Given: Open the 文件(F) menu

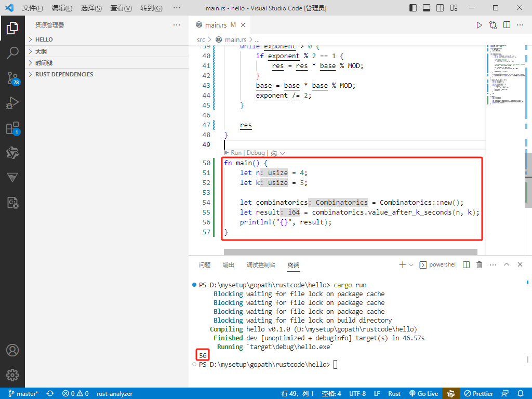Looking at the screenshot, I should click(x=33, y=8).
